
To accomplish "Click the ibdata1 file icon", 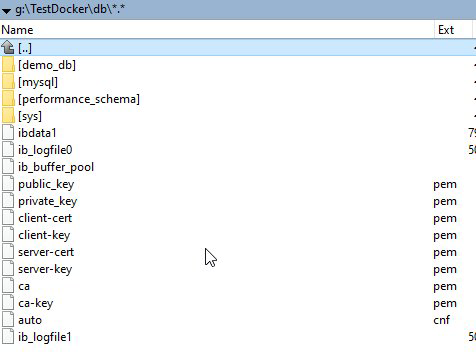I will [8, 133].
